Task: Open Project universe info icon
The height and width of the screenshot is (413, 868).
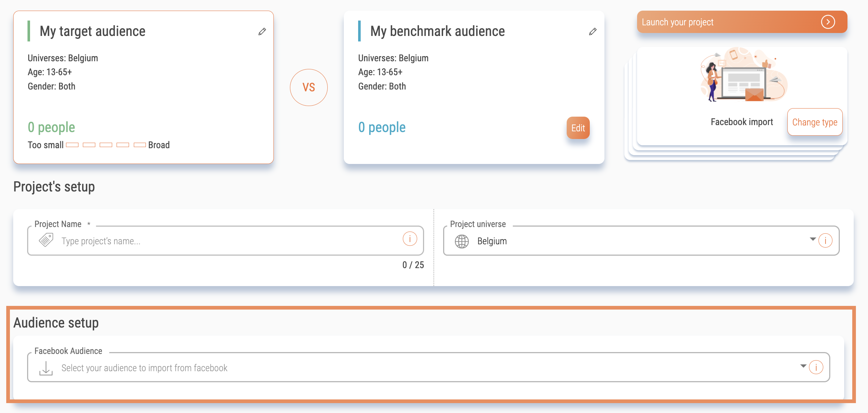Action: [825, 241]
